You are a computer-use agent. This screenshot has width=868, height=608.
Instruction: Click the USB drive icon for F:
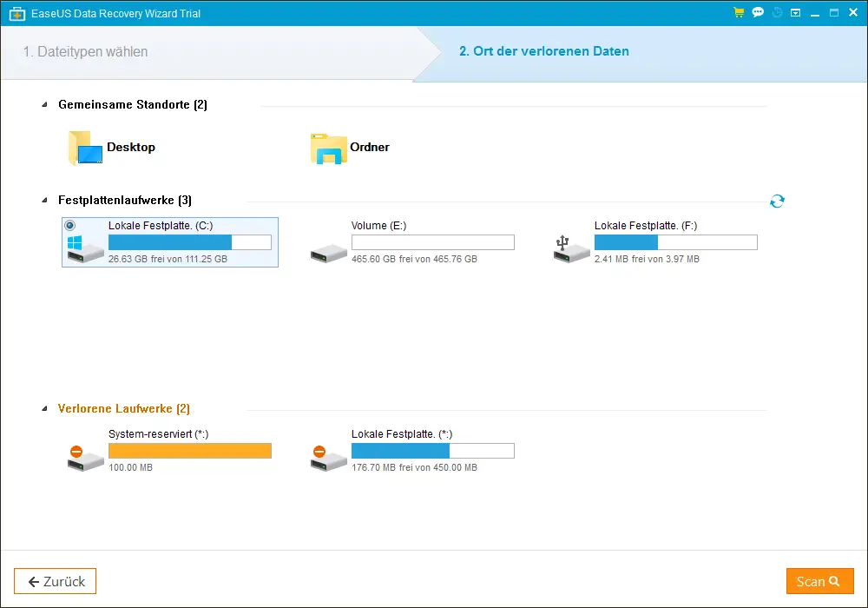572,249
